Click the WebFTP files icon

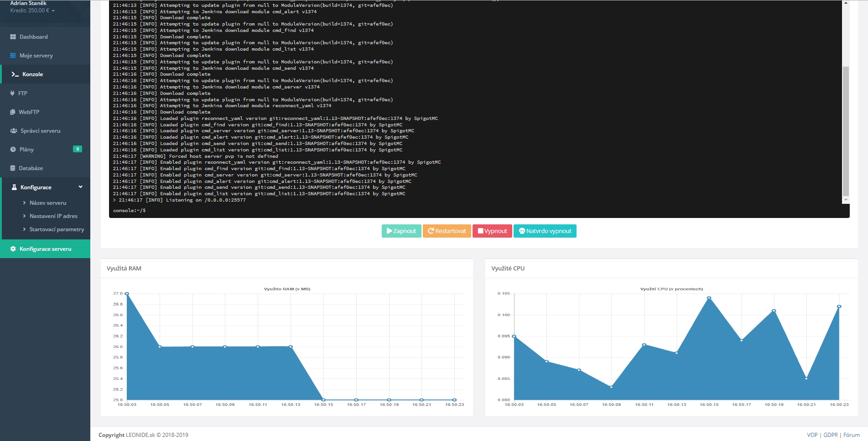click(x=13, y=112)
